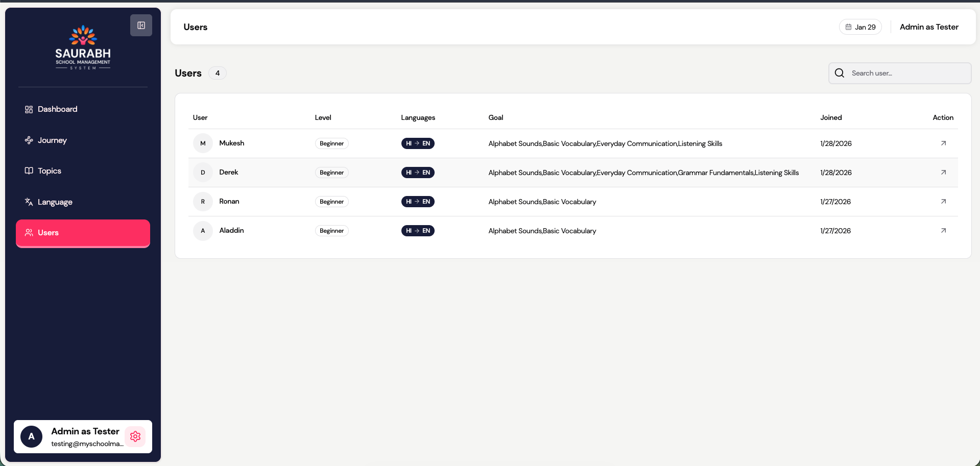Navigate to Topics in the sidebar
980x466 pixels.
click(49, 171)
